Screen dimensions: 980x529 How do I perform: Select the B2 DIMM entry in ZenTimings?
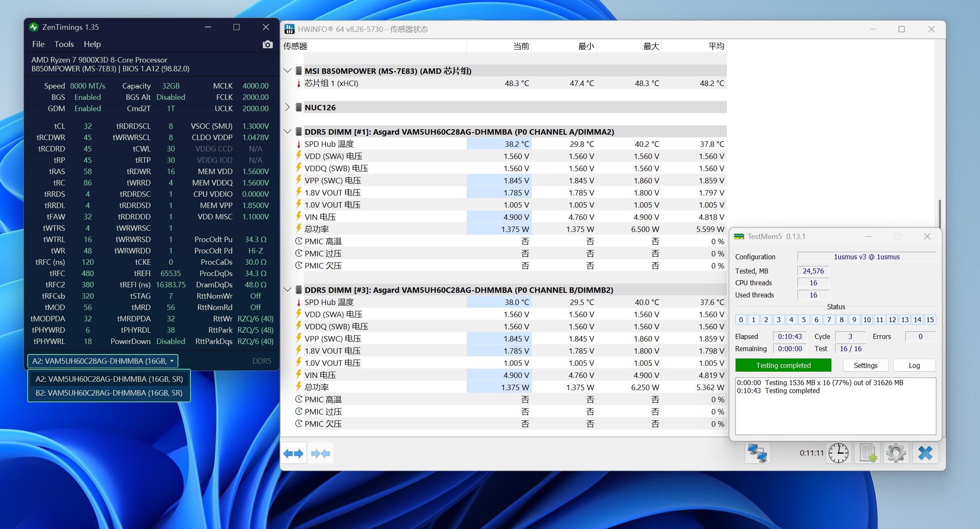tap(109, 393)
